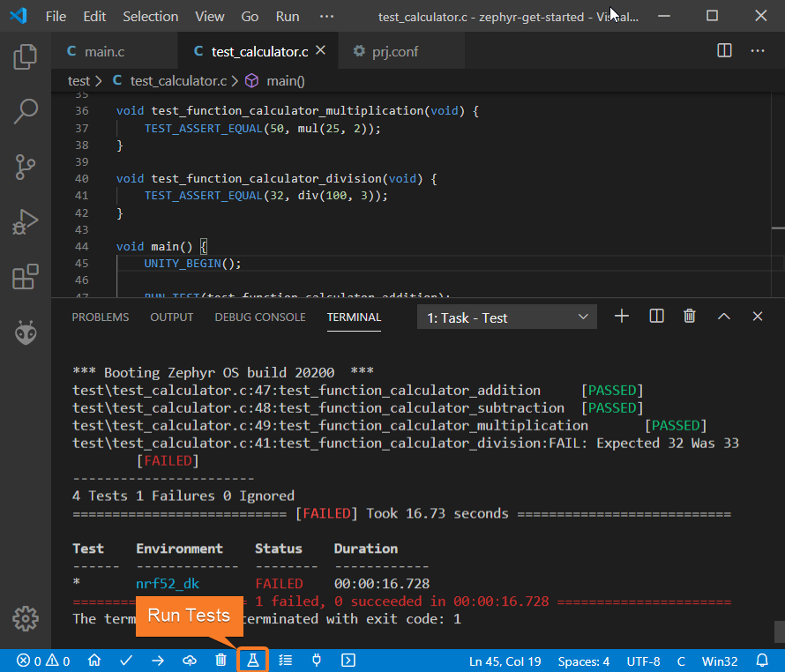Open notifications bell in status bar
This screenshot has width=785, height=672.
click(x=762, y=661)
